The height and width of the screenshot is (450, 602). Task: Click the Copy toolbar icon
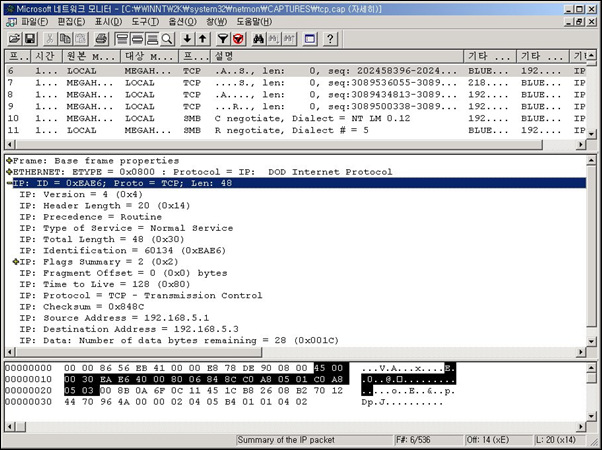[65, 39]
